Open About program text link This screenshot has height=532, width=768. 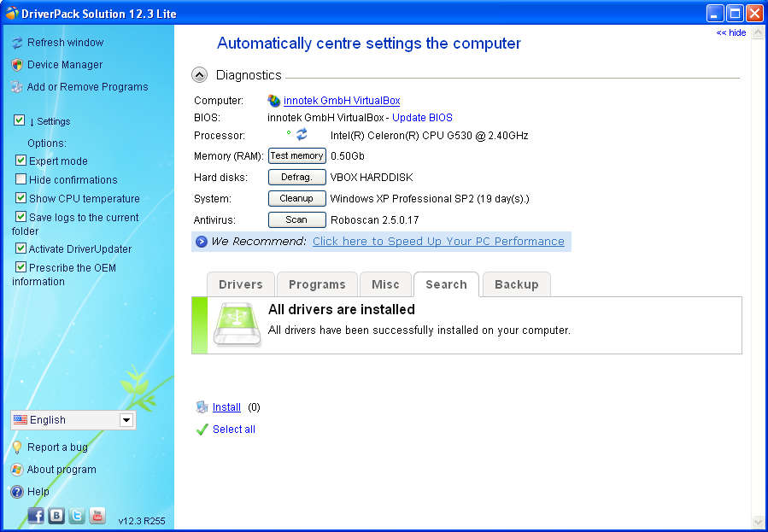[x=62, y=470]
